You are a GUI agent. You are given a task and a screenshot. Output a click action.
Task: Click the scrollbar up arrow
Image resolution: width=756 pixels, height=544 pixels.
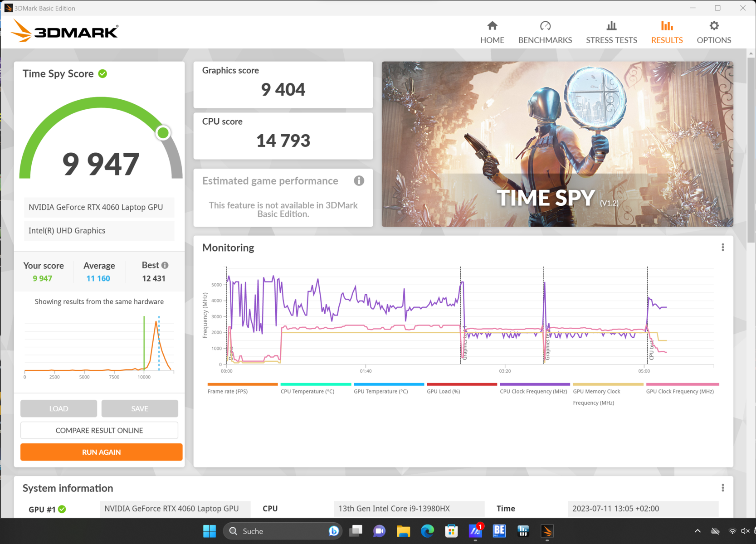coord(751,53)
